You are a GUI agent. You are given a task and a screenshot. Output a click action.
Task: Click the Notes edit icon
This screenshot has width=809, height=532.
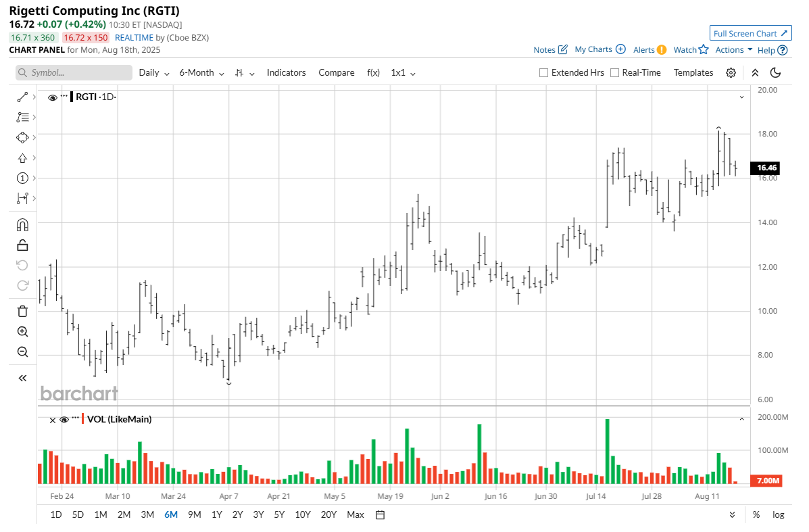click(x=563, y=49)
